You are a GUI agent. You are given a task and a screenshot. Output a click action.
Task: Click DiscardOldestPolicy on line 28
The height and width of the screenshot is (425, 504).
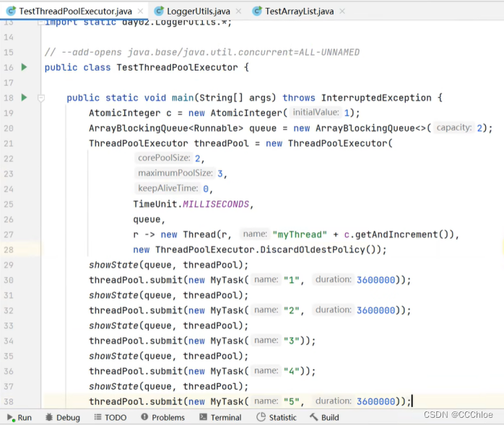click(x=313, y=250)
